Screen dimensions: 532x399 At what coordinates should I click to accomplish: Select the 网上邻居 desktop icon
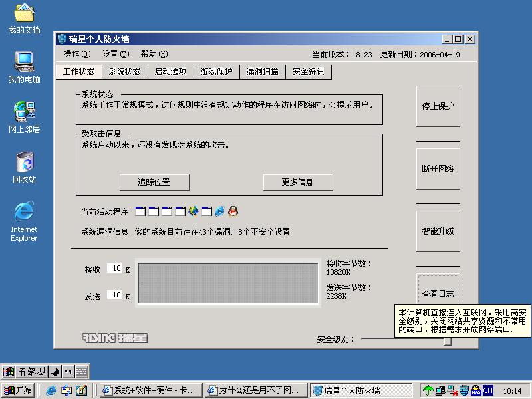click(24, 118)
